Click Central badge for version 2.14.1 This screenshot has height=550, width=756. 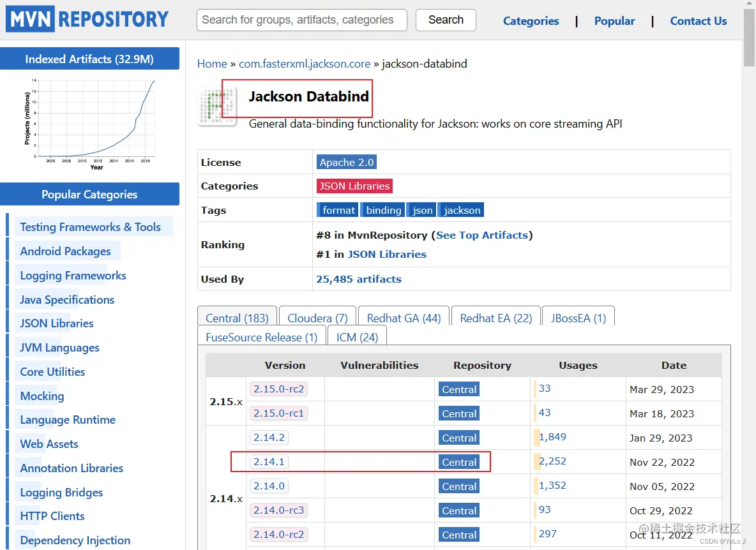[459, 463]
